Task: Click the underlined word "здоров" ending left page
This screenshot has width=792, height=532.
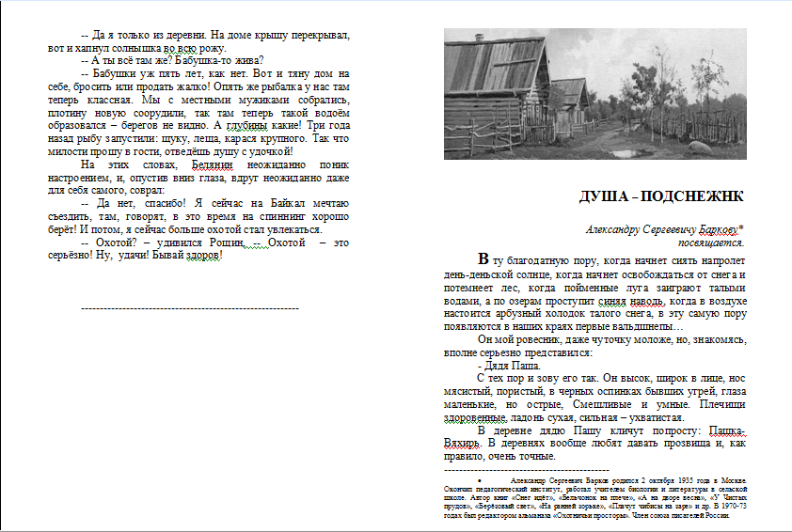Action: pyautogui.click(x=201, y=256)
